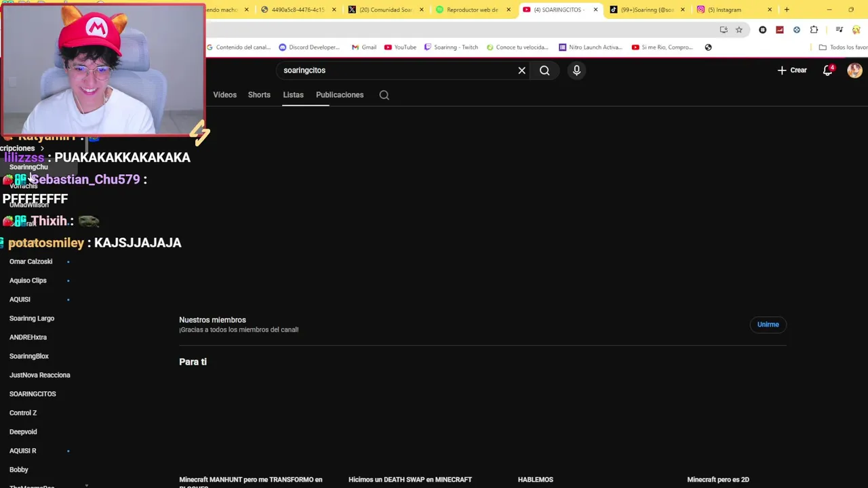Open the HABLEMOS video title
This screenshot has height=488, width=868.
point(536,480)
